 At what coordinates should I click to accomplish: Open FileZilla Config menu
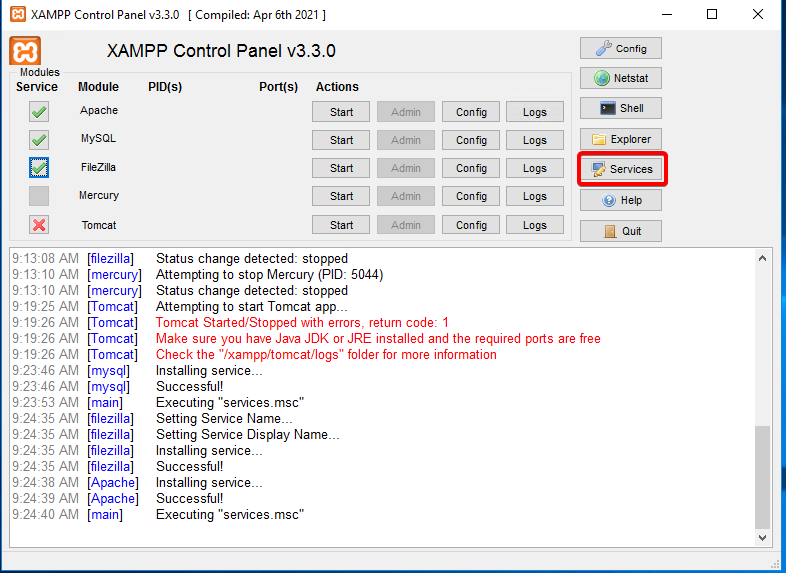pos(471,168)
